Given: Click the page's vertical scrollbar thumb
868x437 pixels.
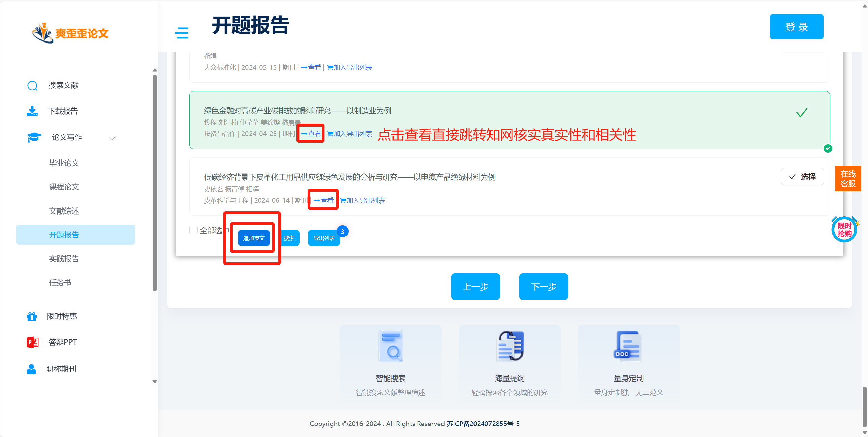Looking at the screenshot, I should [x=864, y=406].
